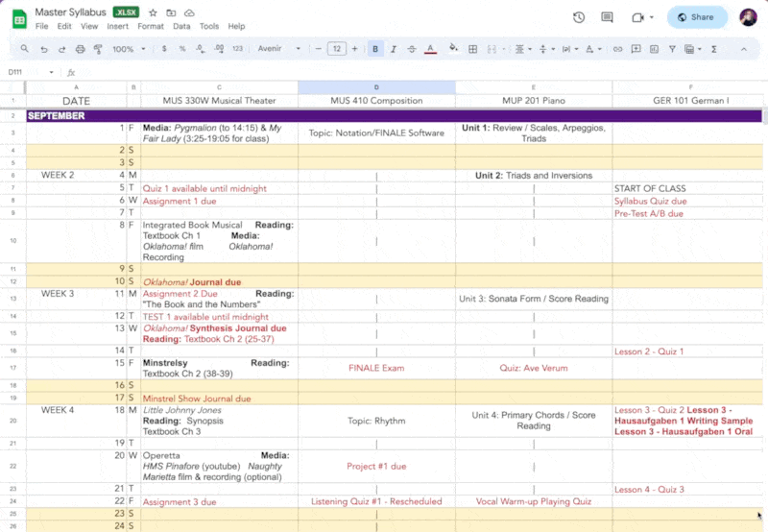Screen dimensions: 768x532
Task: Click the XLSX file type badge
Action: [x=126, y=12]
